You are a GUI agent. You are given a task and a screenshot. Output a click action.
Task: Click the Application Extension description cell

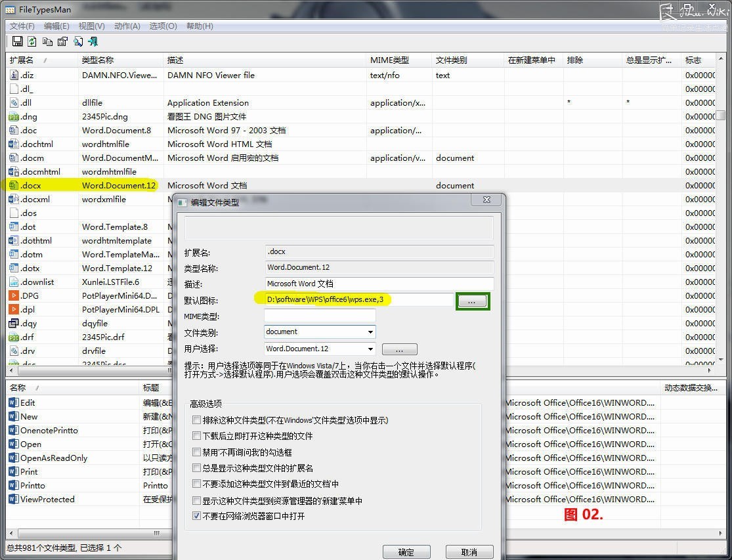coord(208,102)
